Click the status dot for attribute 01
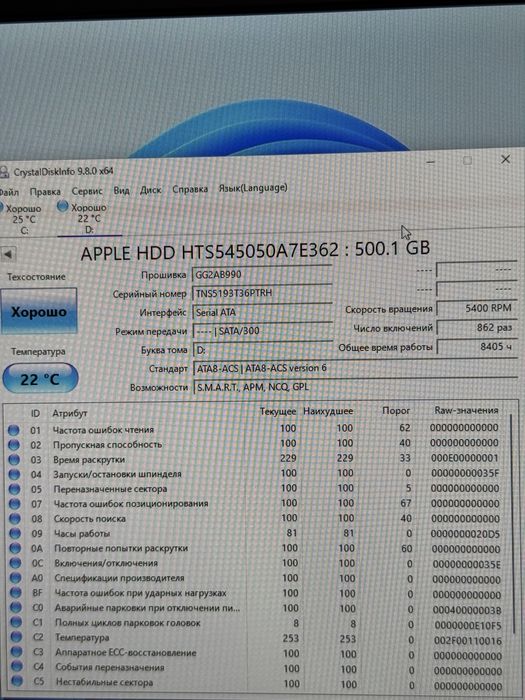Viewport: 525px width, 700px height. (x=13, y=430)
